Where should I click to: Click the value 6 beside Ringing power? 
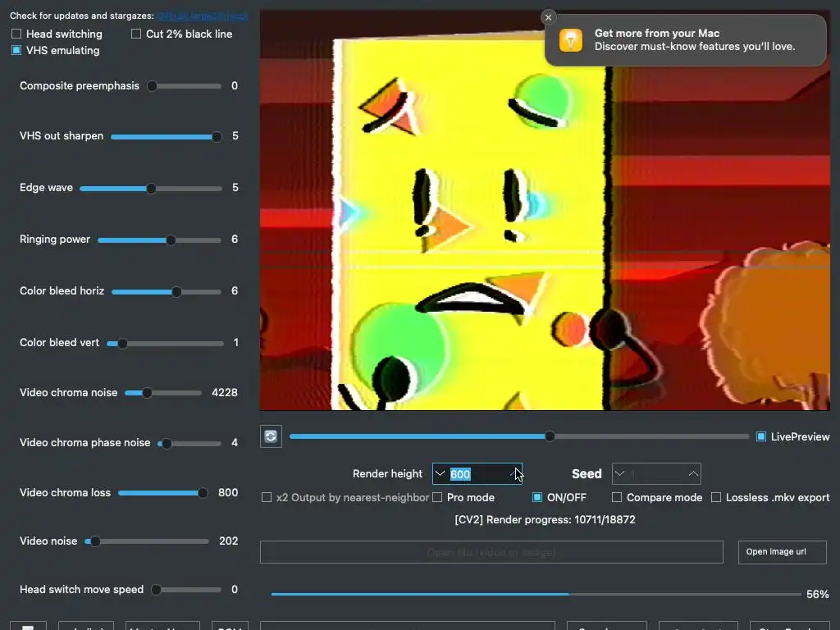coord(234,239)
